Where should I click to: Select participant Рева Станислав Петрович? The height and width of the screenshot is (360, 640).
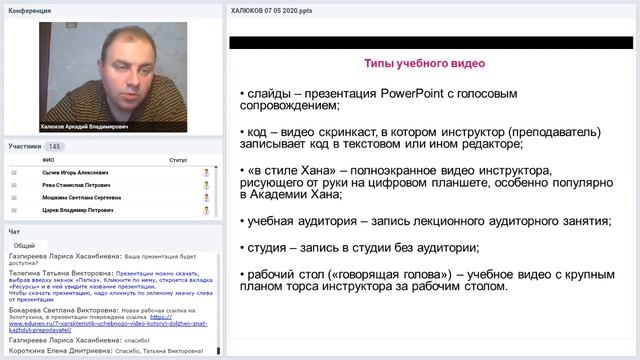coord(76,185)
